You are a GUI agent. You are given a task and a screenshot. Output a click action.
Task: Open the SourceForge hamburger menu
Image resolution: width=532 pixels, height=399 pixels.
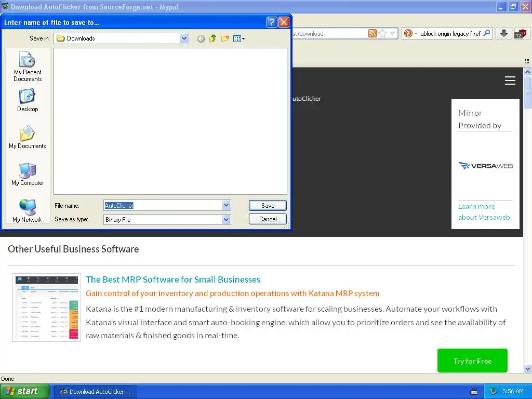[510, 81]
